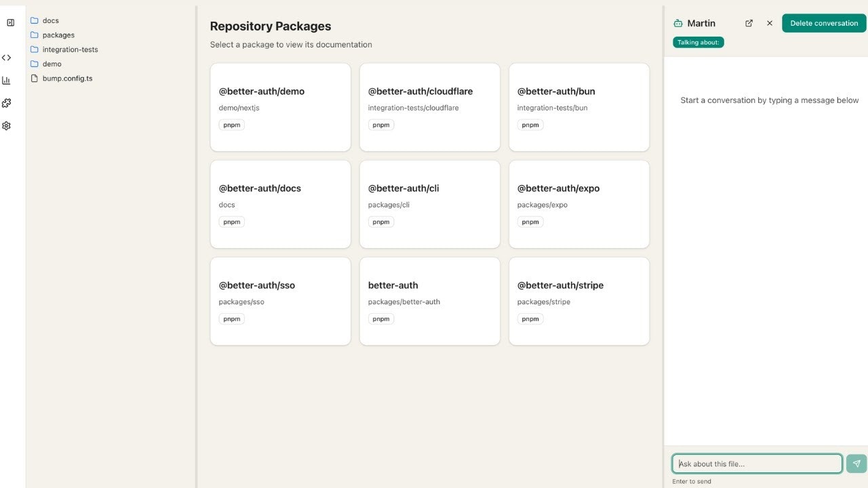Open the settings gear icon
This screenshot has width=868, height=488.
7,126
